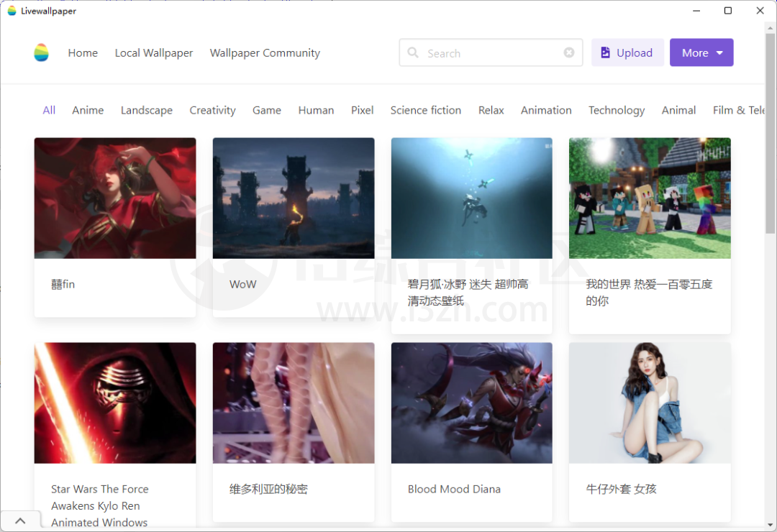Go to the Home page
Image resolution: width=777 pixels, height=532 pixels.
pyautogui.click(x=83, y=53)
